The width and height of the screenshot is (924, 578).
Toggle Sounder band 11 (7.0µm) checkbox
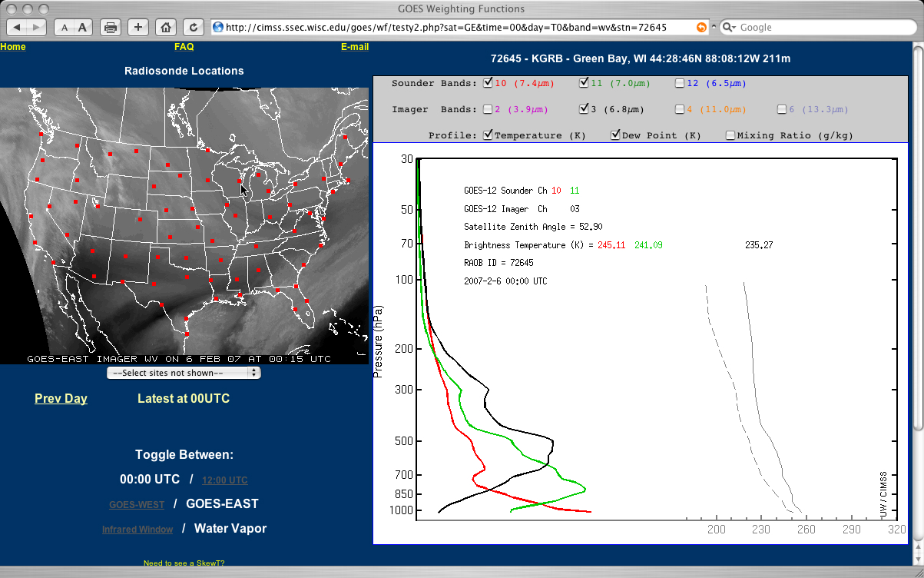pos(584,83)
